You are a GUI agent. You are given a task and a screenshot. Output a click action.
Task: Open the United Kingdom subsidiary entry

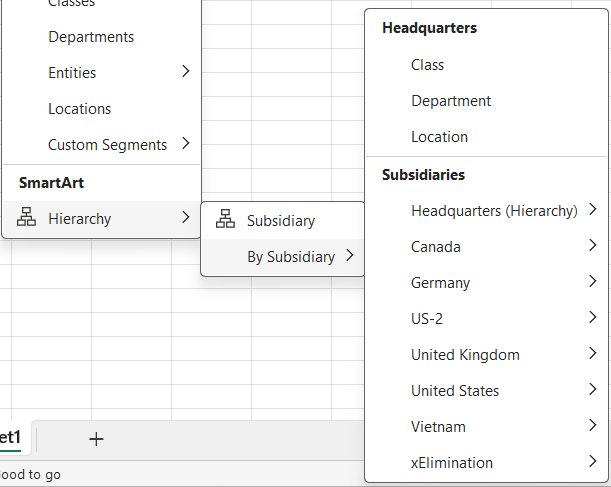pyautogui.click(x=465, y=355)
